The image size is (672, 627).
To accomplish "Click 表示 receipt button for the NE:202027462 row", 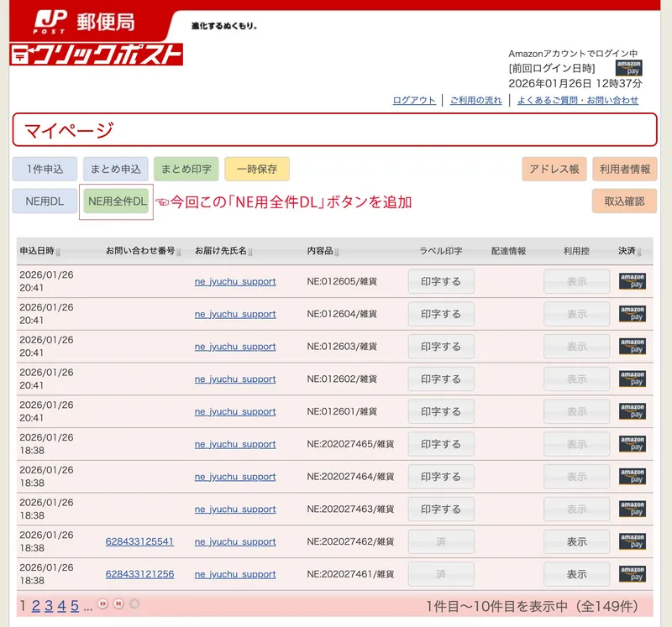I will coord(576,541).
